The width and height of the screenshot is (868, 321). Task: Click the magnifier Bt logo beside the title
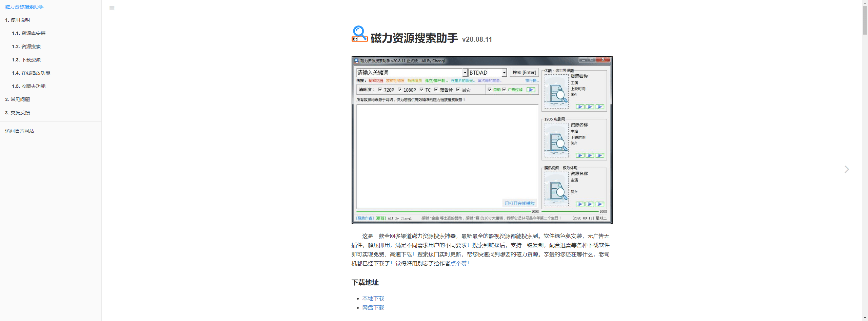359,34
